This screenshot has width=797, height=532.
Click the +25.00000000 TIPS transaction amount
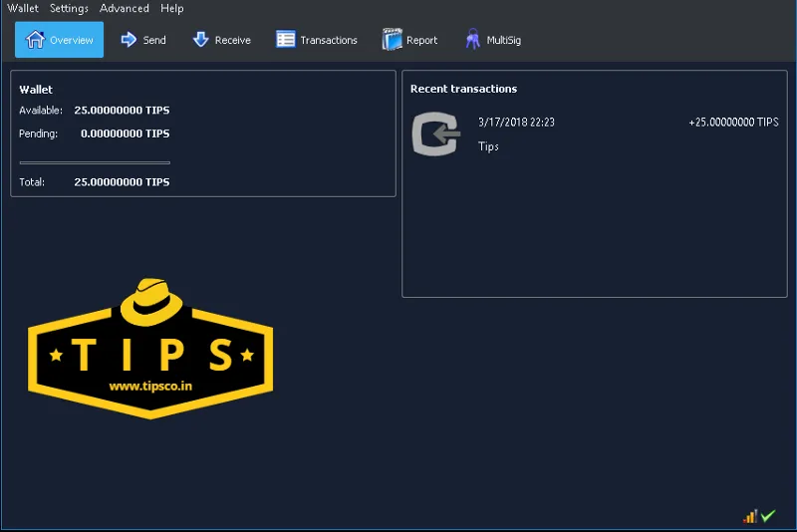(x=733, y=122)
